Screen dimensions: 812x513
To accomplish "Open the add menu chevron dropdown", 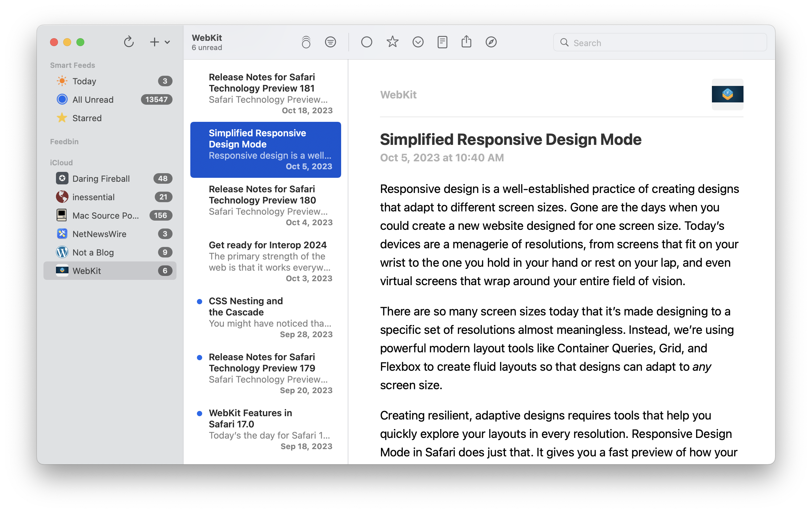I will click(167, 42).
